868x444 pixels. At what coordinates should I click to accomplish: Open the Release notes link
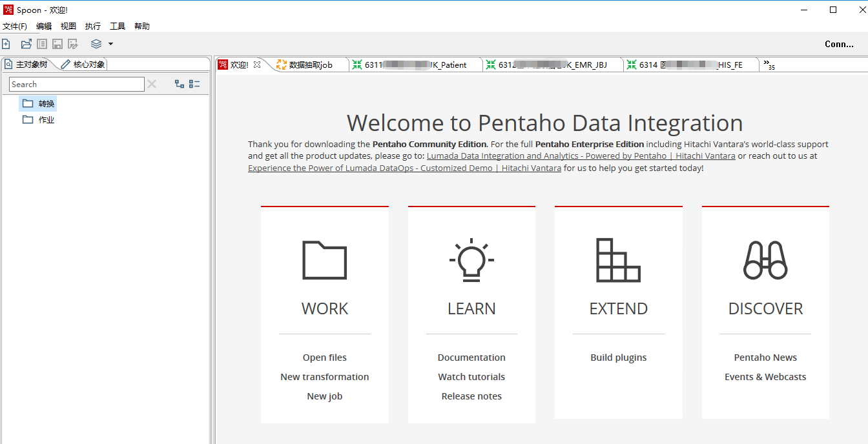pos(471,396)
